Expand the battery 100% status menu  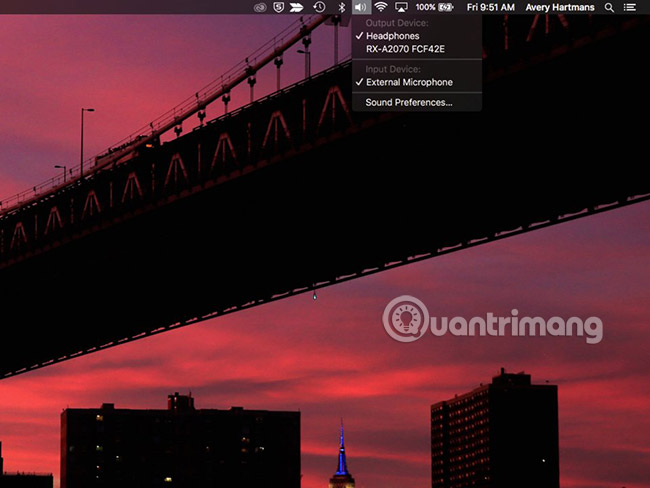(434, 7)
